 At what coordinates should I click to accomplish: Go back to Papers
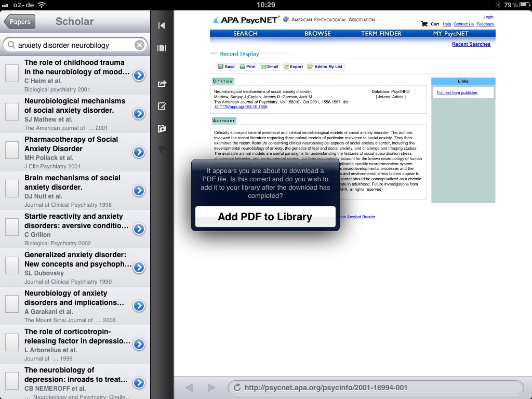20,22
